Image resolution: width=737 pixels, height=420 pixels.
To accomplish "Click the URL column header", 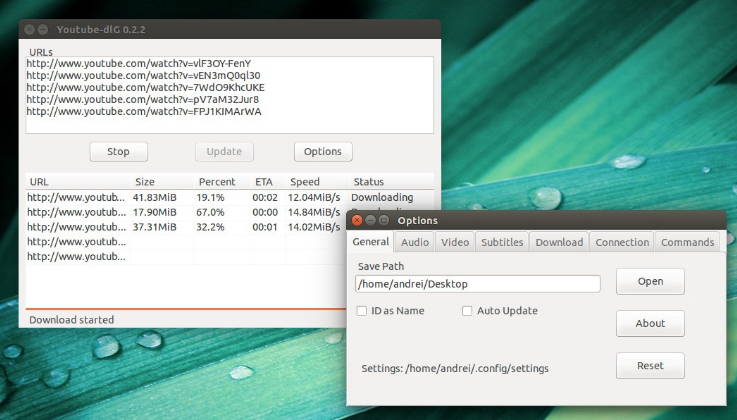I will (78, 182).
